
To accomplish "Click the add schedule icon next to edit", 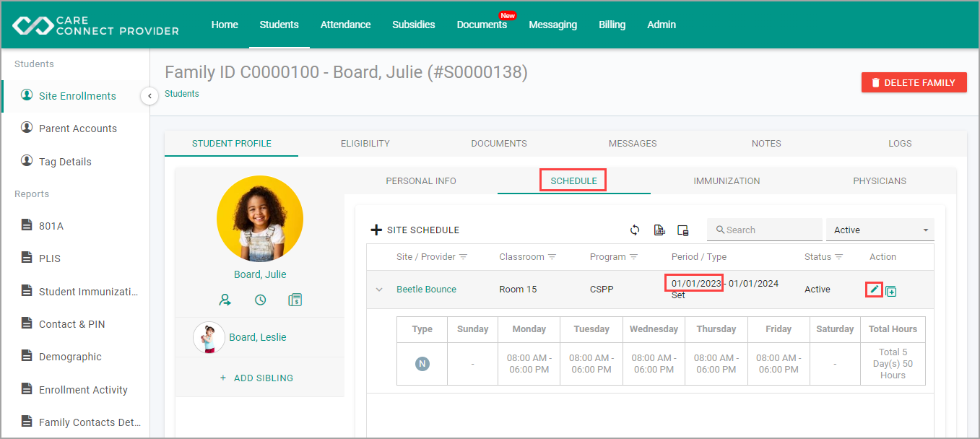I will coord(891,292).
